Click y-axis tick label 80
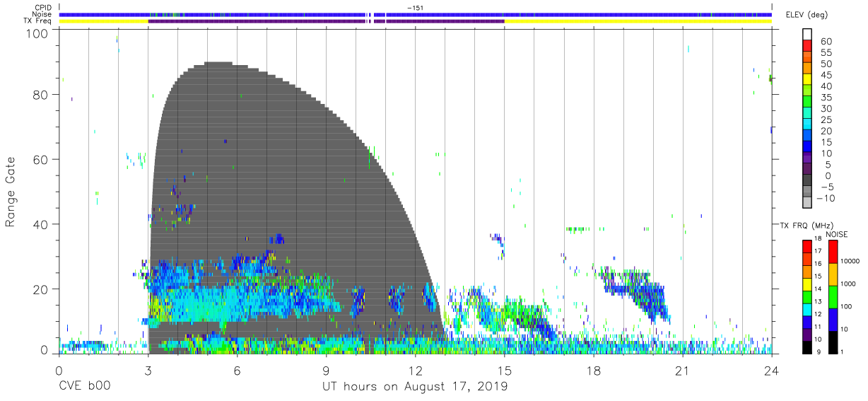This screenshot has height=401, width=868. pyautogui.click(x=40, y=95)
